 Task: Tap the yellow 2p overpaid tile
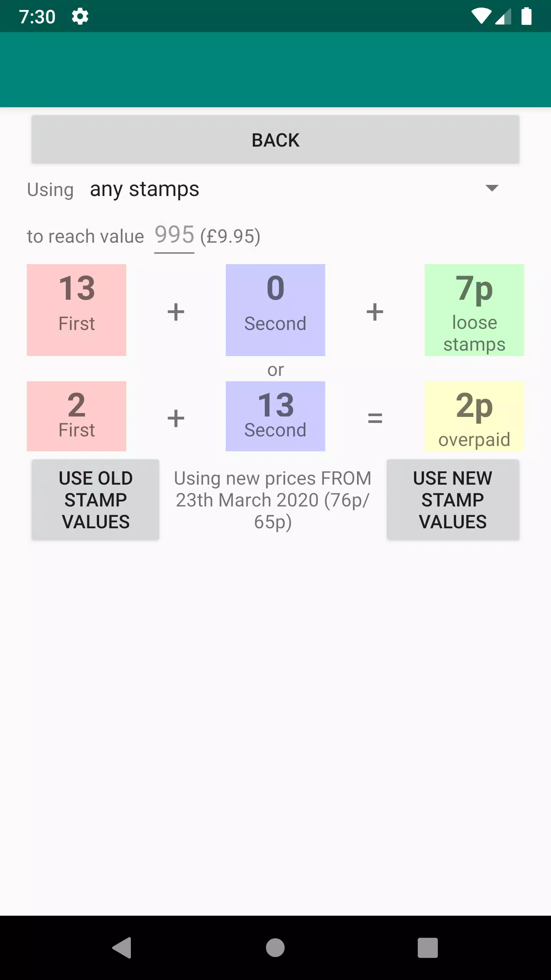point(474,416)
